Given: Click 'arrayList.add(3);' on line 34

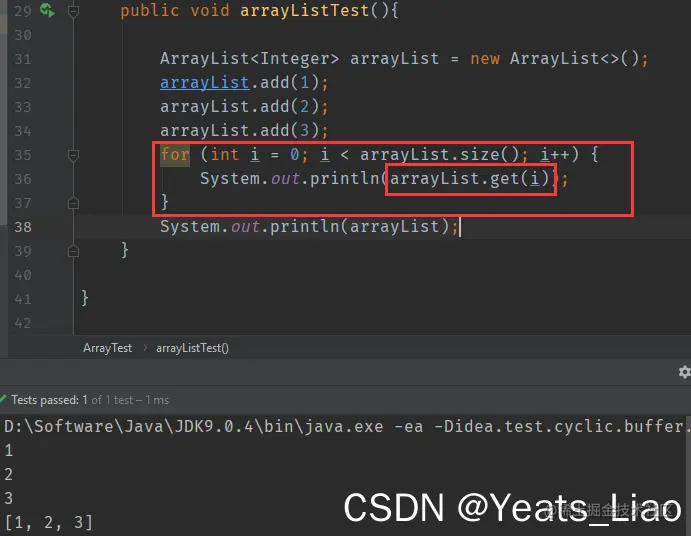Looking at the screenshot, I should coord(244,130).
